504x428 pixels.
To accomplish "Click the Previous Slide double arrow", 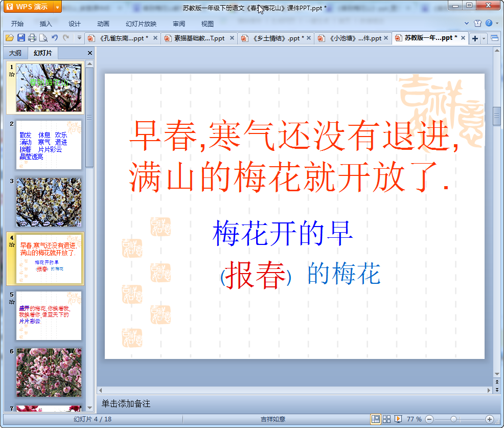I will [497, 382].
